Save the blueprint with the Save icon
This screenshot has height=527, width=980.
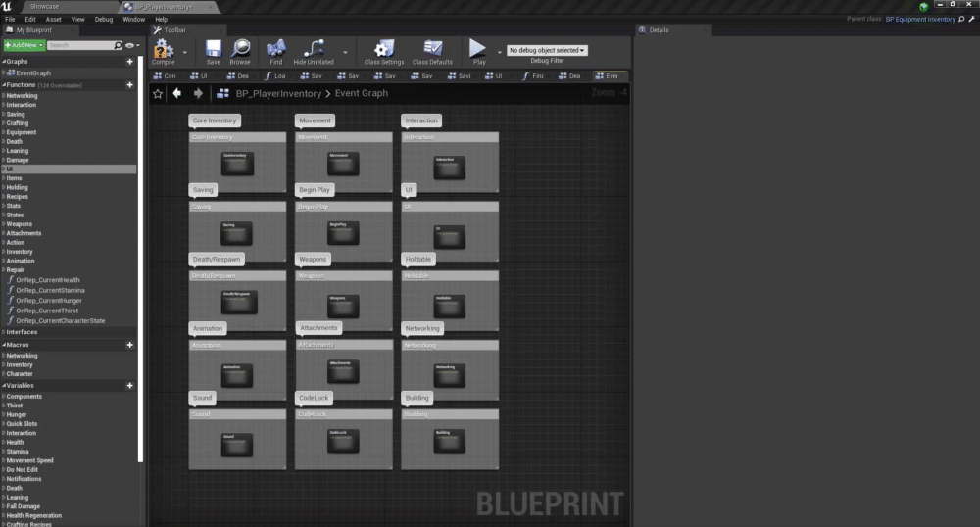[x=213, y=52]
